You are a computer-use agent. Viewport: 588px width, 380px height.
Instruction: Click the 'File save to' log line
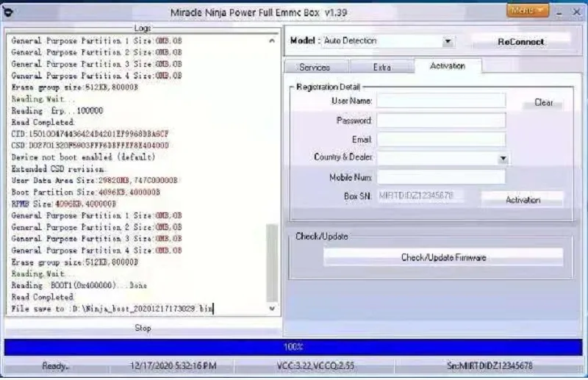[112, 309]
